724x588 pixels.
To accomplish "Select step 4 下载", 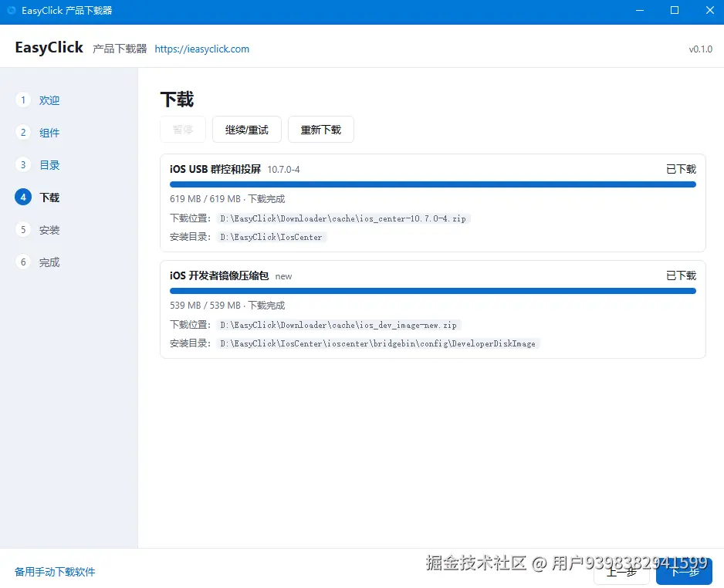I will point(38,197).
